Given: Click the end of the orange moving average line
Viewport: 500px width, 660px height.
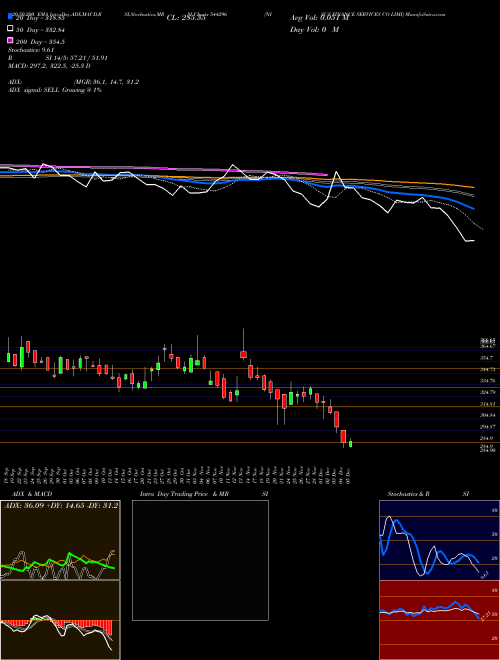Looking at the screenshot, I should [x=473, y=187].
